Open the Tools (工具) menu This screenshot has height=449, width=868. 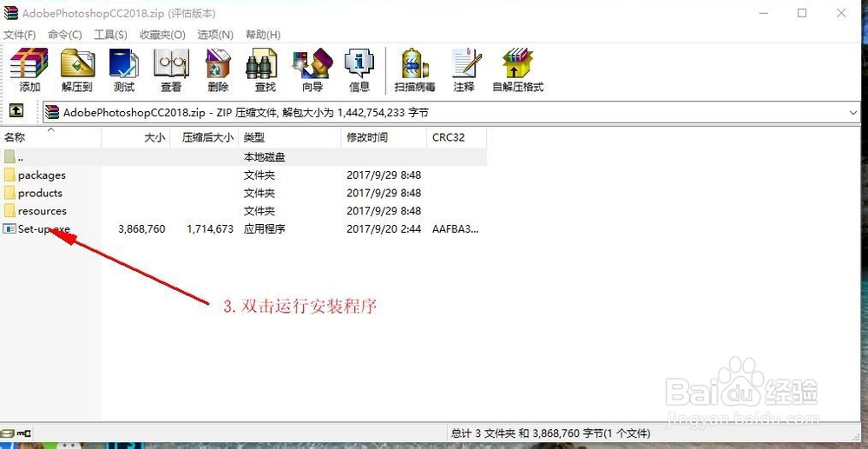click(111, 35)
